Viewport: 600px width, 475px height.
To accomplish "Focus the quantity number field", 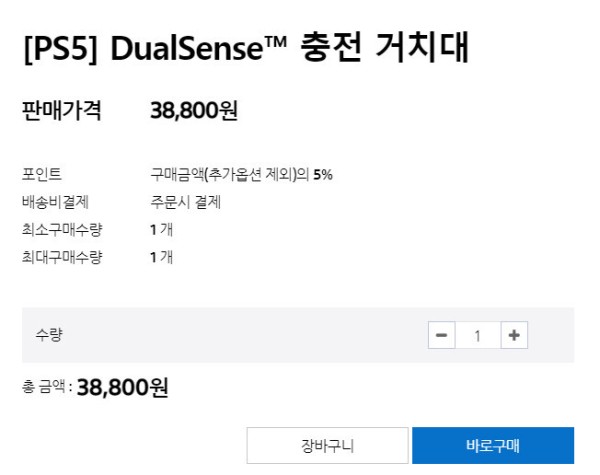I will [x=478, y=335].
